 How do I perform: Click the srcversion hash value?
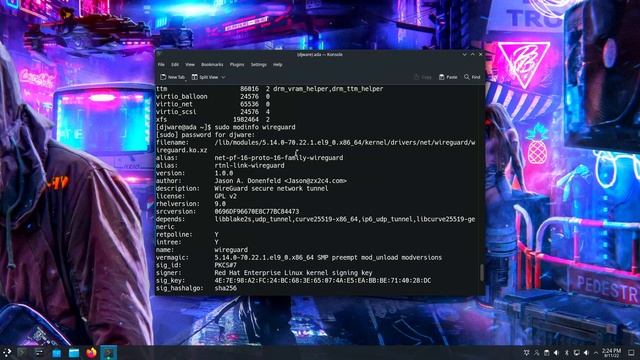click(x=256, y=211)
